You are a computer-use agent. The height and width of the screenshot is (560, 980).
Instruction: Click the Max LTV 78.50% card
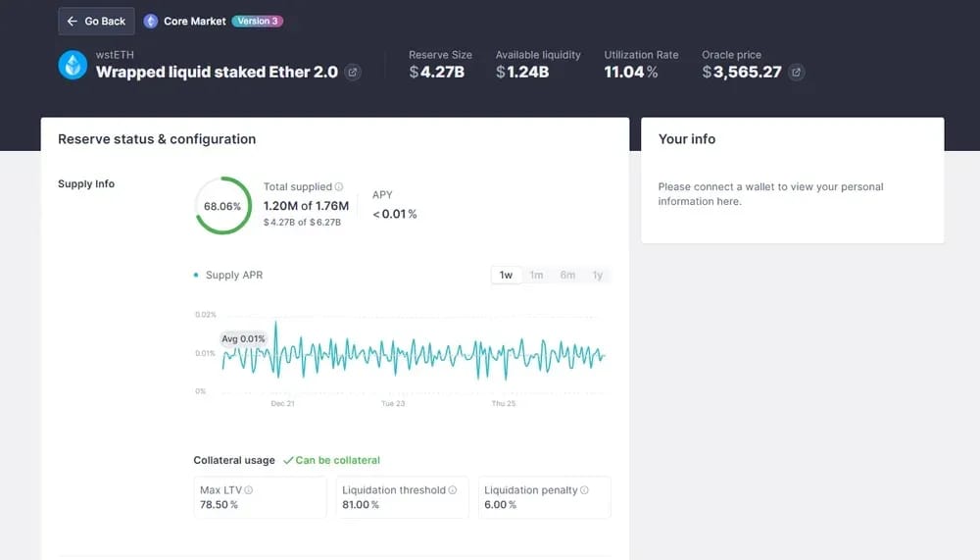coord(260,497)
